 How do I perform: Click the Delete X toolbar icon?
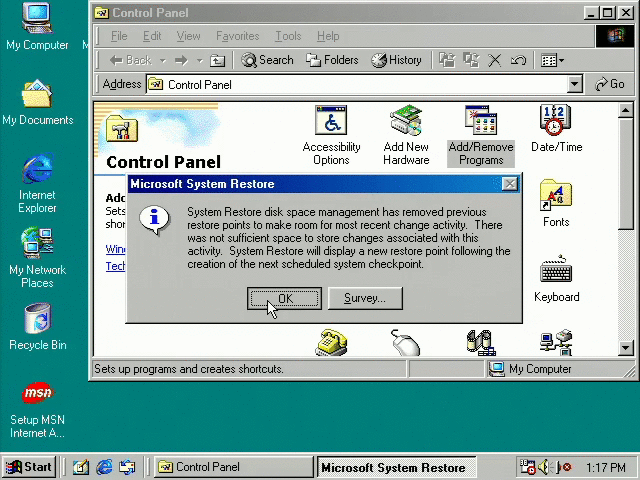click(x=495, y=60)
